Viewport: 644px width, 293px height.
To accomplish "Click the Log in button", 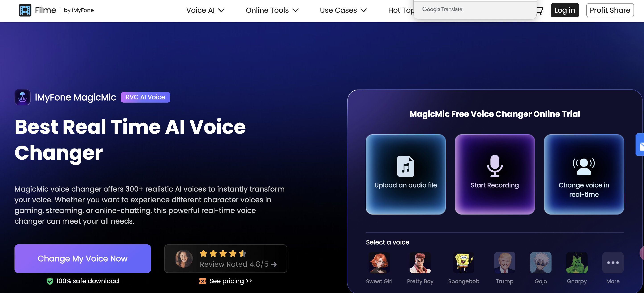I will [x=565, y=10].
